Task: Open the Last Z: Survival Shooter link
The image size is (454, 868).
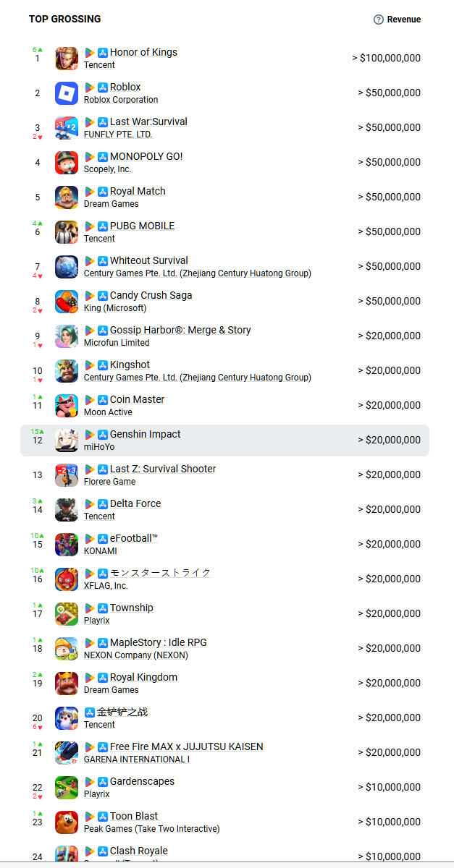Action: pos(163,469)
